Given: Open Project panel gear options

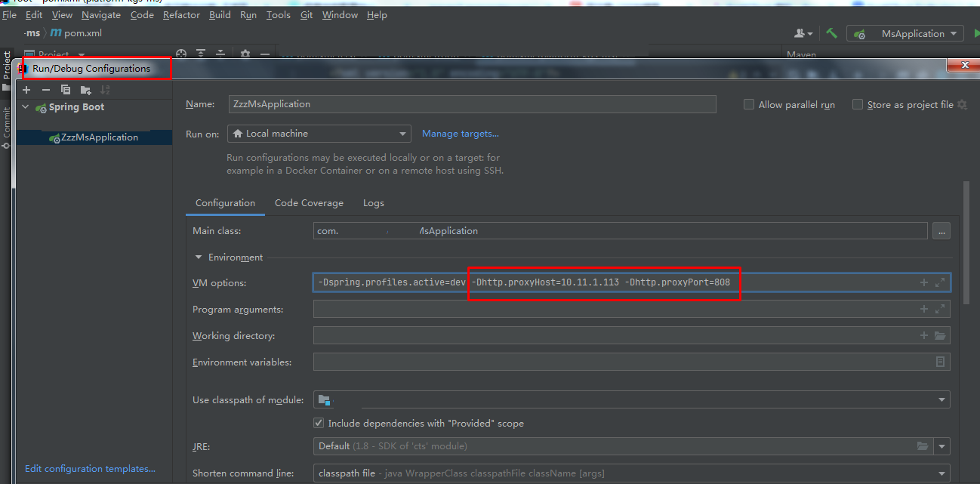Looking at the screenshot, I should click(x=245, y=54).
